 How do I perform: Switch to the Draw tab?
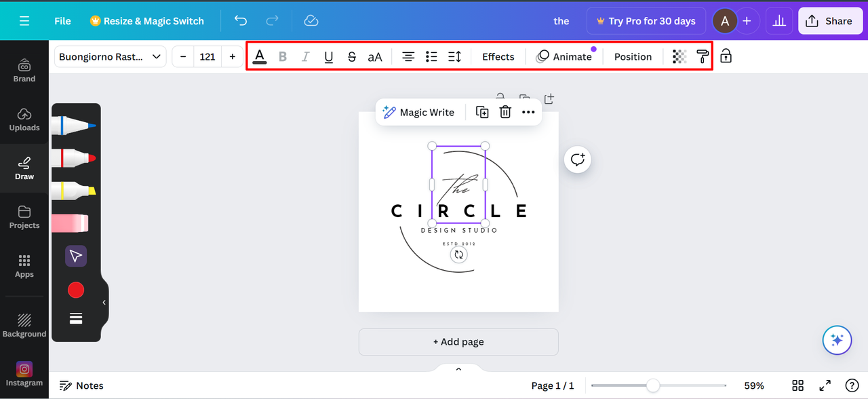click(24, 168)
